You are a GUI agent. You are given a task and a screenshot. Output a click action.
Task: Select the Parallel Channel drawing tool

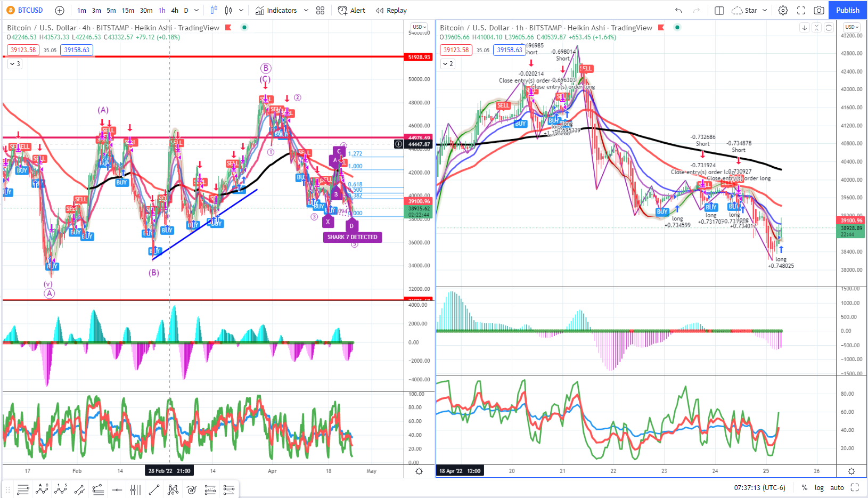click(x=79, y=489)
